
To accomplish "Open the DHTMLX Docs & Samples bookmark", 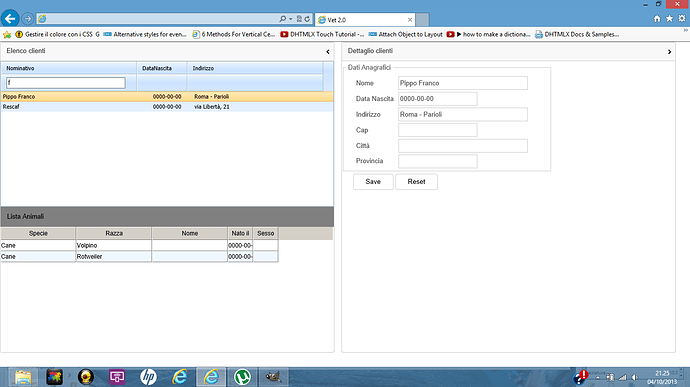I will point(577,34).
